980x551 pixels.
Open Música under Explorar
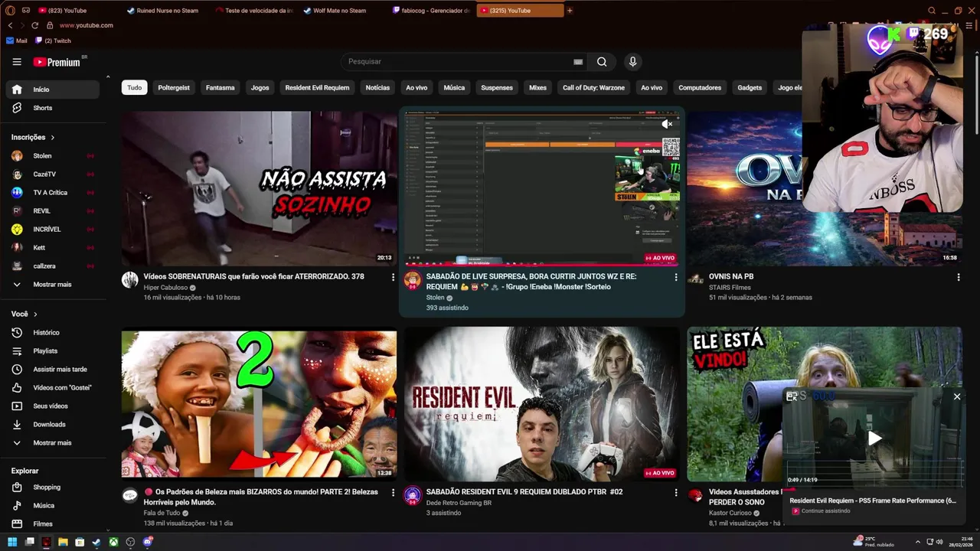pos(52,506)
